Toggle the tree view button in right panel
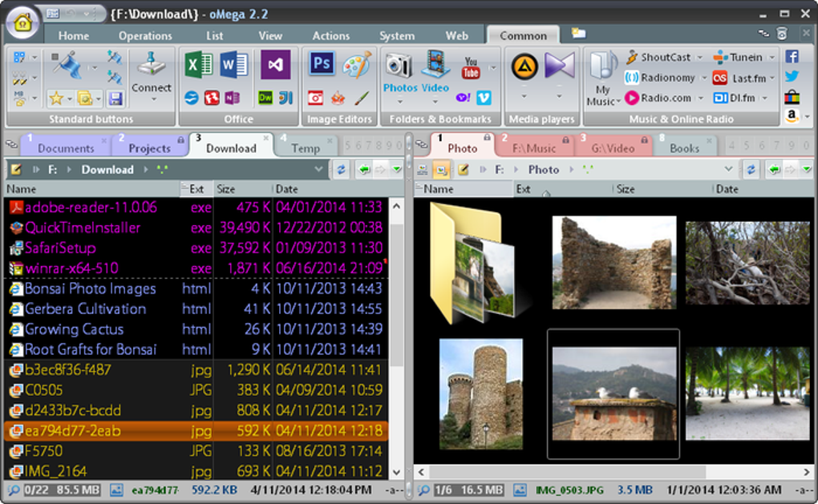818x504 pixels. tap(423, 170)
